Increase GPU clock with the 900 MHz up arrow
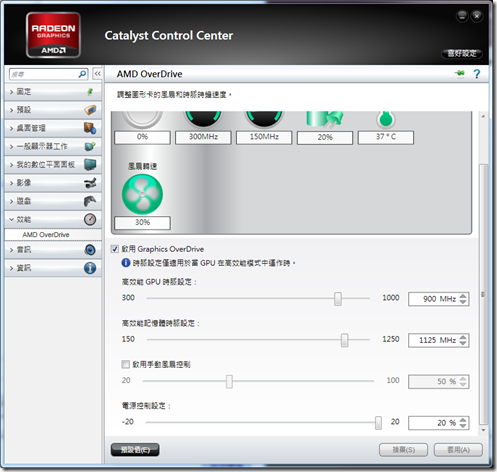The height and width of the screenshot is (472, 497). point(463,296)
